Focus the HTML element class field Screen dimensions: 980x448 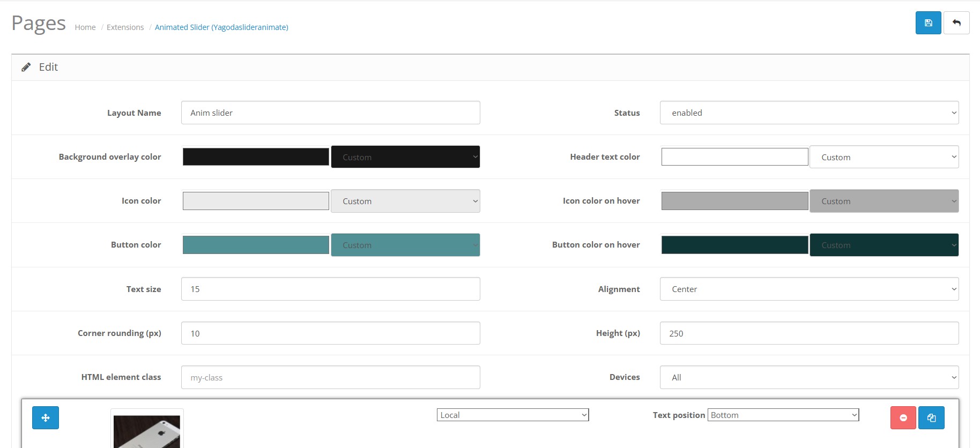330,377
